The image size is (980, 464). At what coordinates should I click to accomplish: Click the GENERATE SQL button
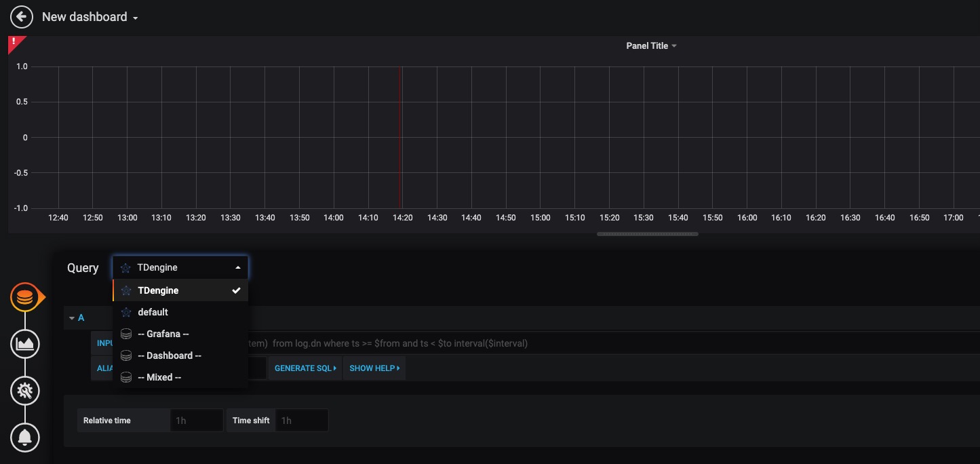coord(305,368)
